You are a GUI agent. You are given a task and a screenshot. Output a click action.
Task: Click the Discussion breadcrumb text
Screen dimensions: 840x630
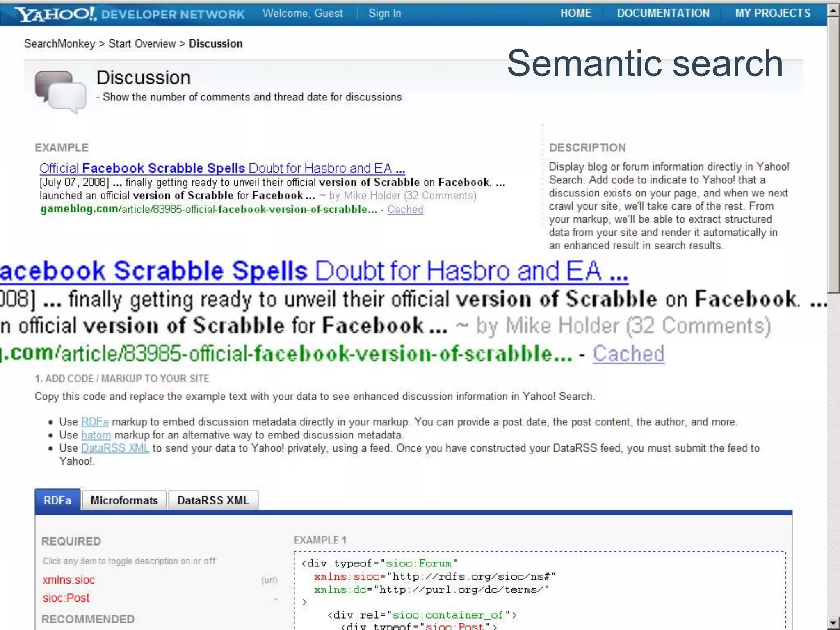pyautogui.click(x=216, y=43)
